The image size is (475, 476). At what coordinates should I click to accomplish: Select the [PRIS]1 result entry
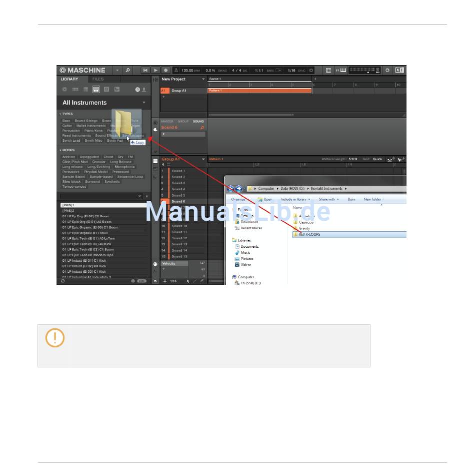click(x=103, y=205)
